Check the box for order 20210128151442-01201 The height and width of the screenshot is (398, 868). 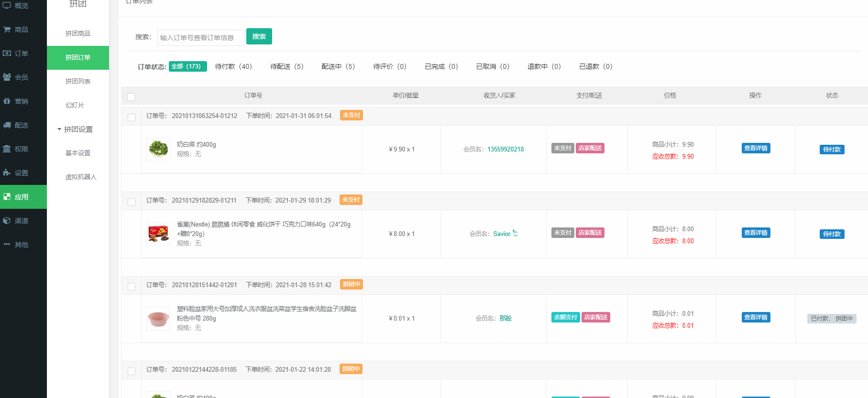[x=132, y=286]
